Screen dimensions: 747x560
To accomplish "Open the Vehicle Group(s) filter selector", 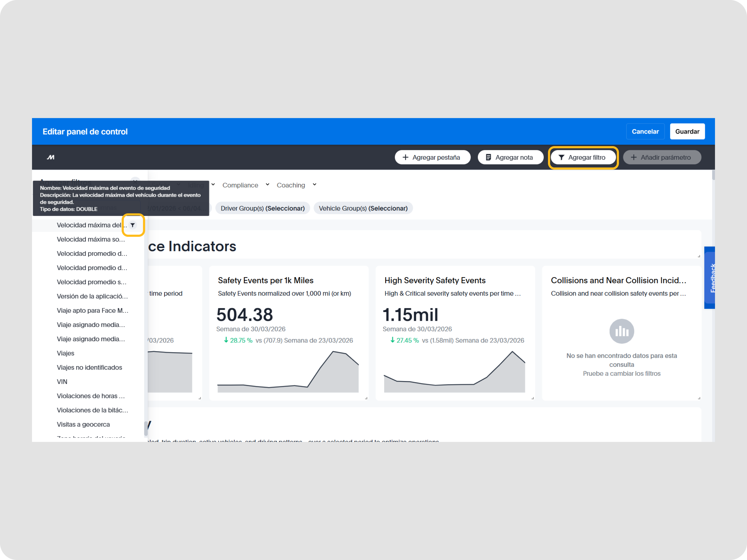I will (x=363, y=208).
